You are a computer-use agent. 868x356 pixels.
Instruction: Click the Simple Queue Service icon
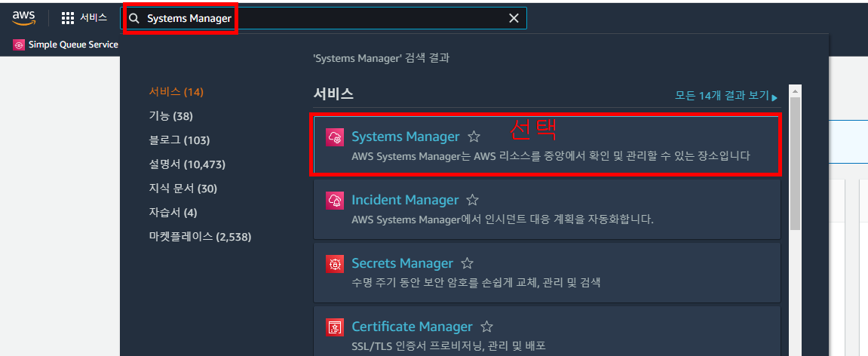[19, 45]
